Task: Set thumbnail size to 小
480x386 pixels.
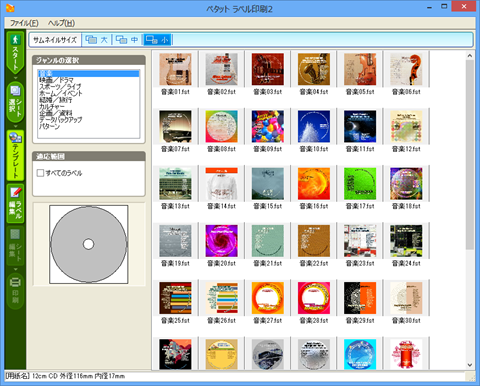Action: pos(157,40)
